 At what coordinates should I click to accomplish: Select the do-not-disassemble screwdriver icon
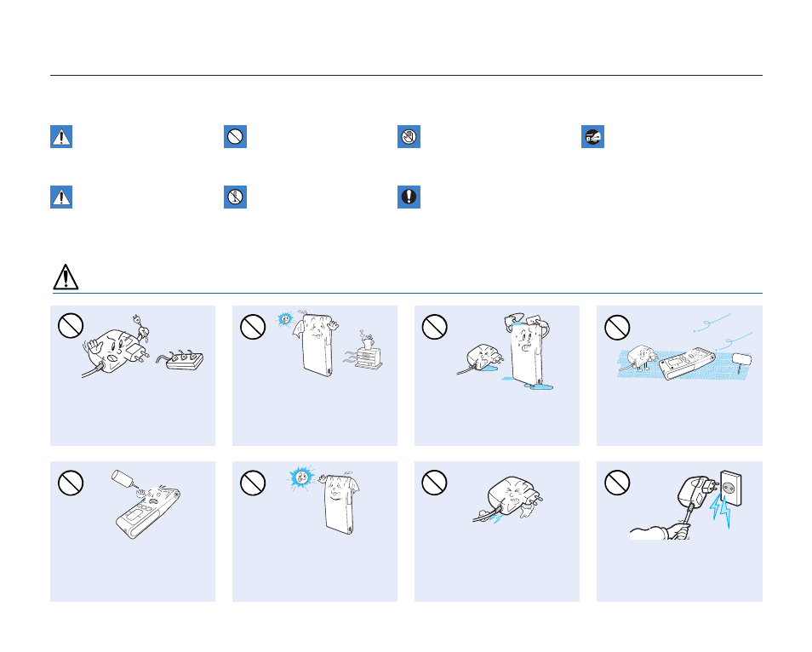235,197
